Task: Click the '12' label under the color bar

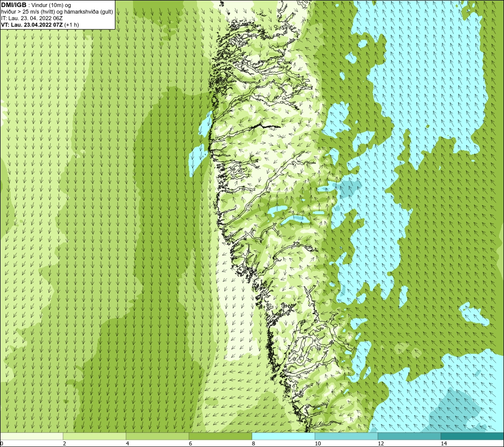Action: [x=381, y=443]
